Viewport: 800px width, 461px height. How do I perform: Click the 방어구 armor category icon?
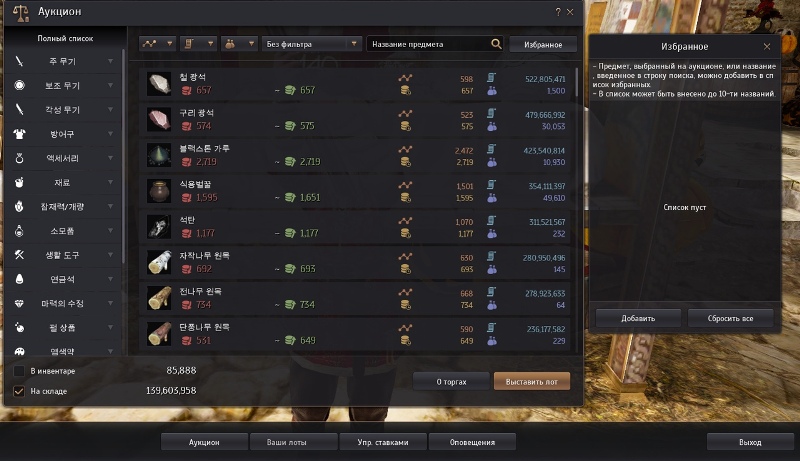(x=19, y=134)
